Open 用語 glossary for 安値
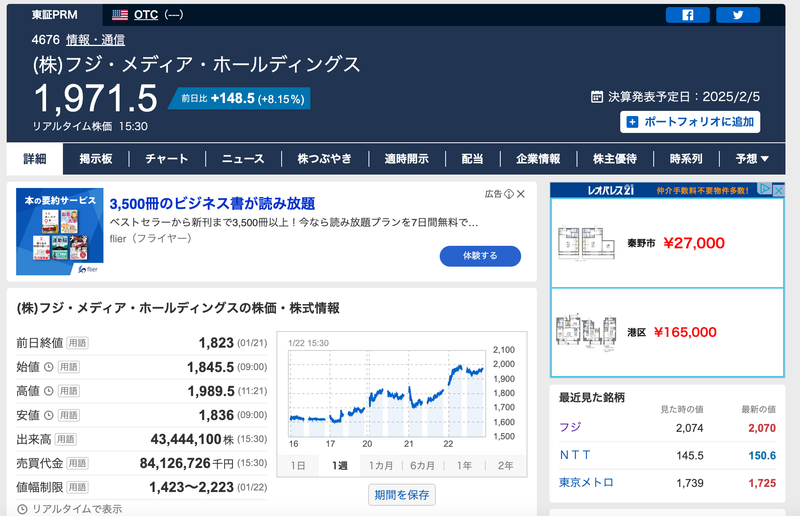The width and height of the screenshot is (800, 516). [x=68, y=415]
